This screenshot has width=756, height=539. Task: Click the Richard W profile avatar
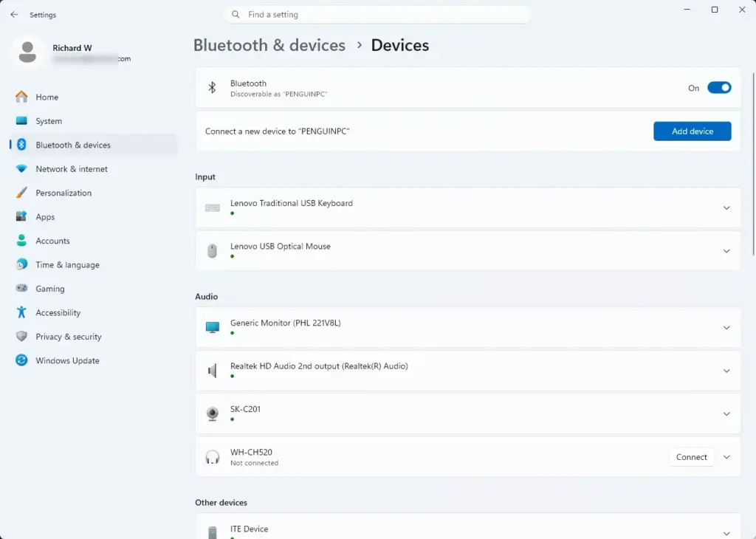[27, 52]
